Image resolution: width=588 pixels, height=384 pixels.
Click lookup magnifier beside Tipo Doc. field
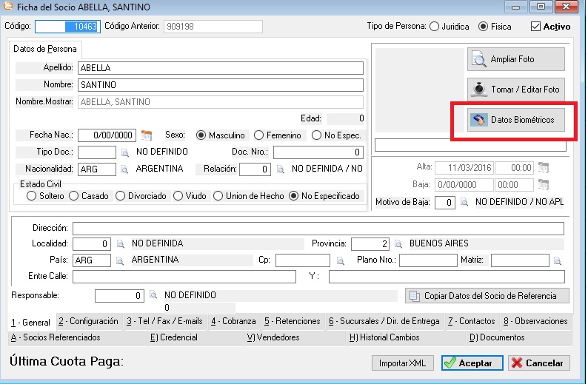(125, 152)
